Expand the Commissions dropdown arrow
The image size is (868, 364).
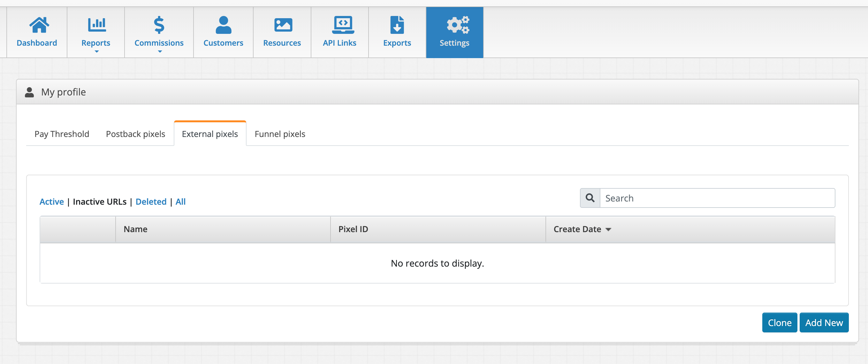pos(160,52)
